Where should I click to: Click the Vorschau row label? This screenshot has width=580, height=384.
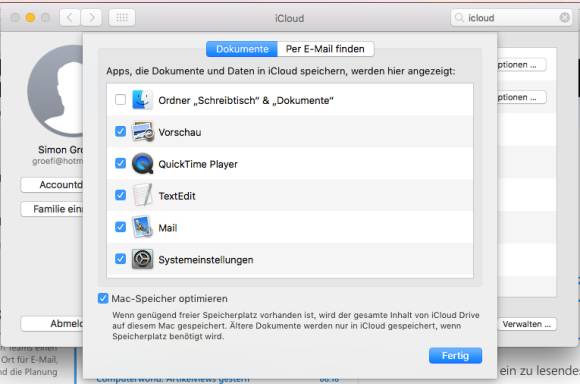tap(180, 132)
